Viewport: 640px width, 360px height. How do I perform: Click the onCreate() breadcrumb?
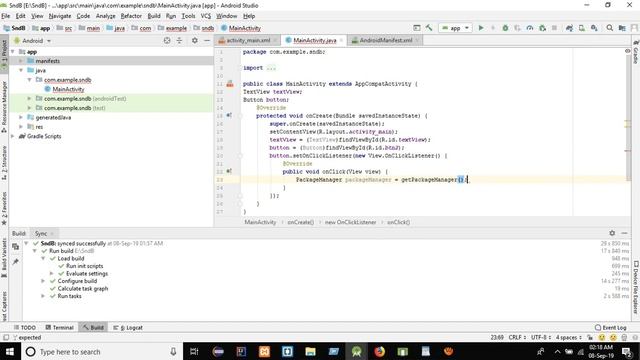coord(301,222)
